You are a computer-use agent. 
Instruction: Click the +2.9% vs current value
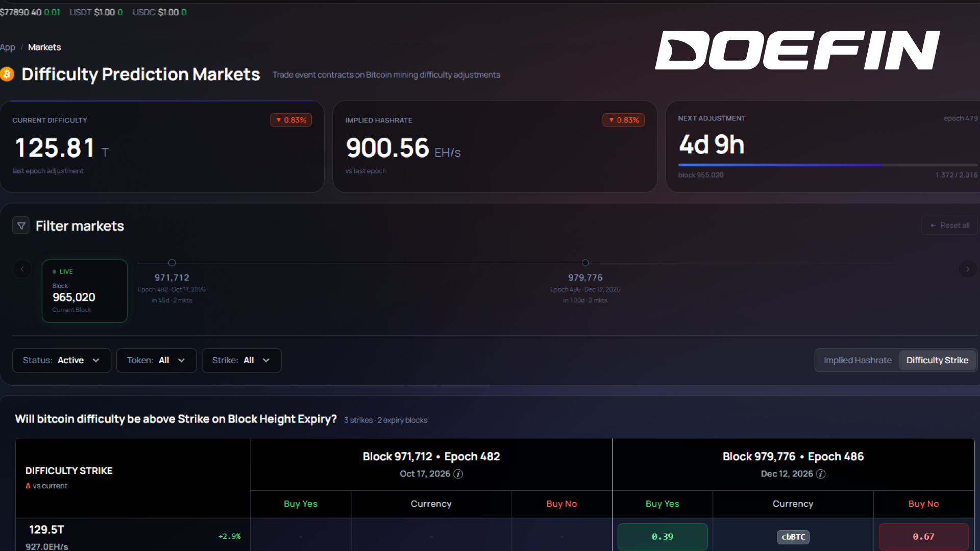[x=229, y=536]
